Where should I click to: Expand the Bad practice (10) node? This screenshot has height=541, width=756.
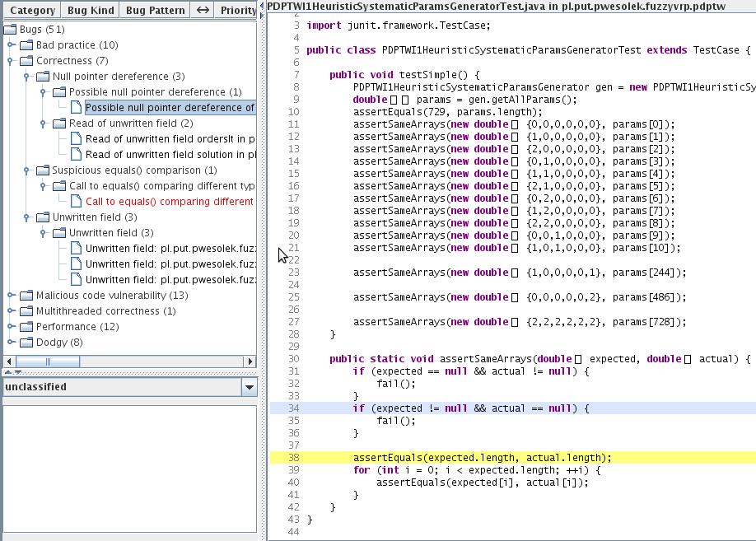click(x=11, y=44)
